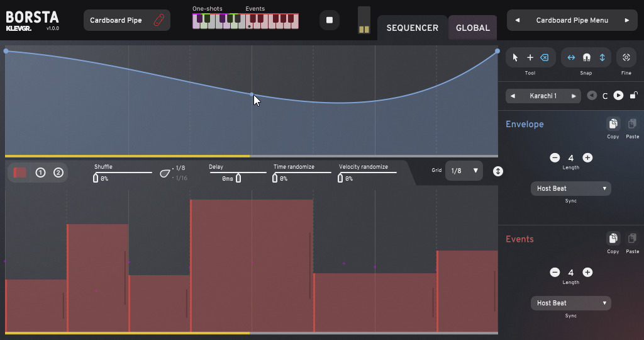
Task: Select 1/8 shuffle division
Action: (180, 168)
